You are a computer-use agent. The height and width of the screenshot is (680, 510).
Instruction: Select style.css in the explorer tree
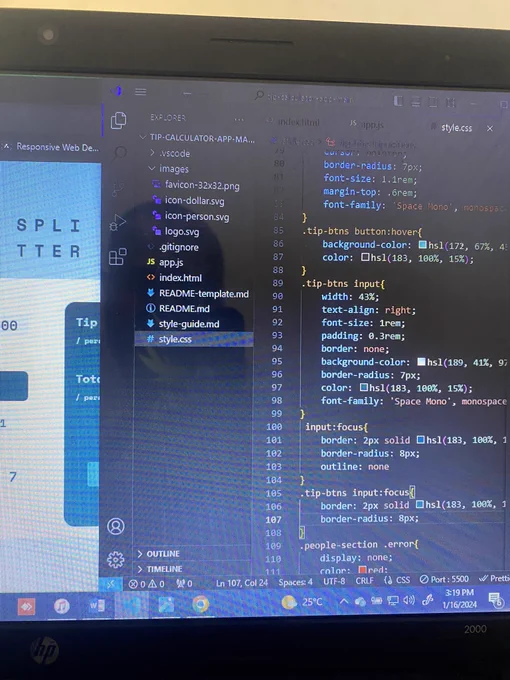[194, 339]
